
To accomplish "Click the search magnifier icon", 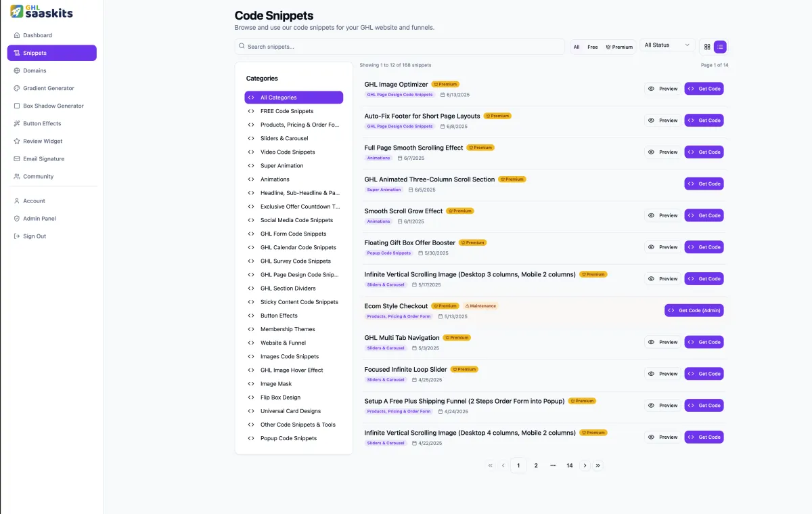I will coord(242,46).
